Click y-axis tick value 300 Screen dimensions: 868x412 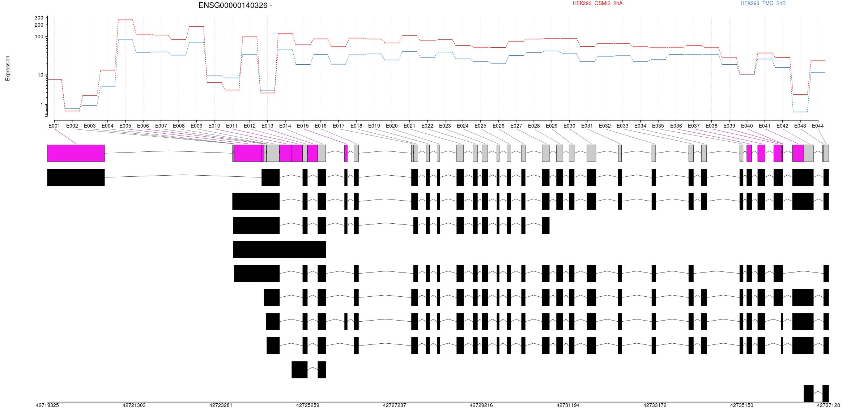(x=39, y=18)
